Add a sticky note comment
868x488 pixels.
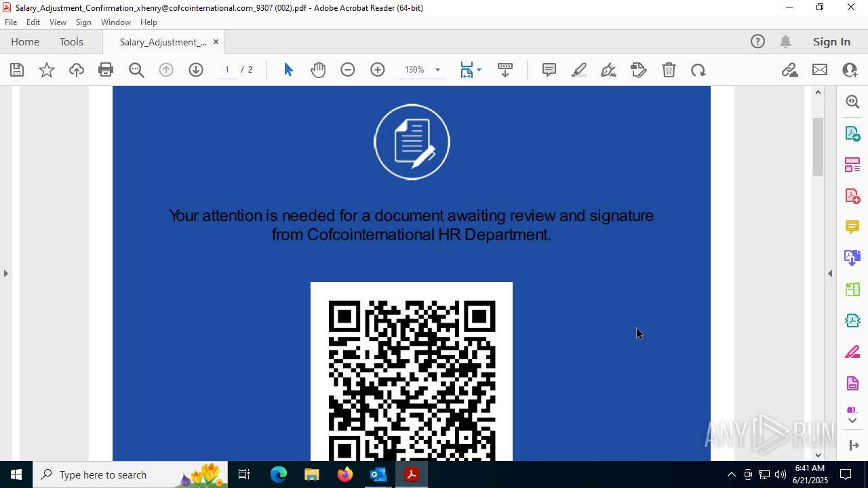pyautogui.click(x=549, y=70)
